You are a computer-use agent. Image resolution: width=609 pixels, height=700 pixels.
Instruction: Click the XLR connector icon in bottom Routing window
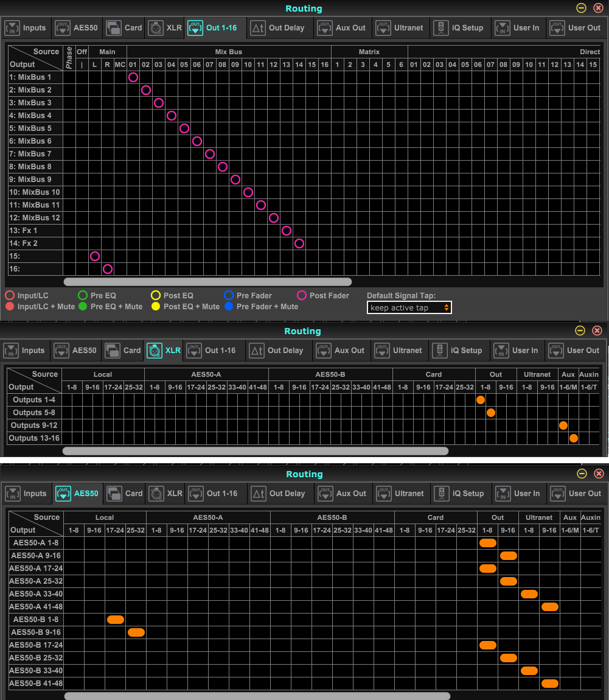pyautogui.click(x=157, y=494)
